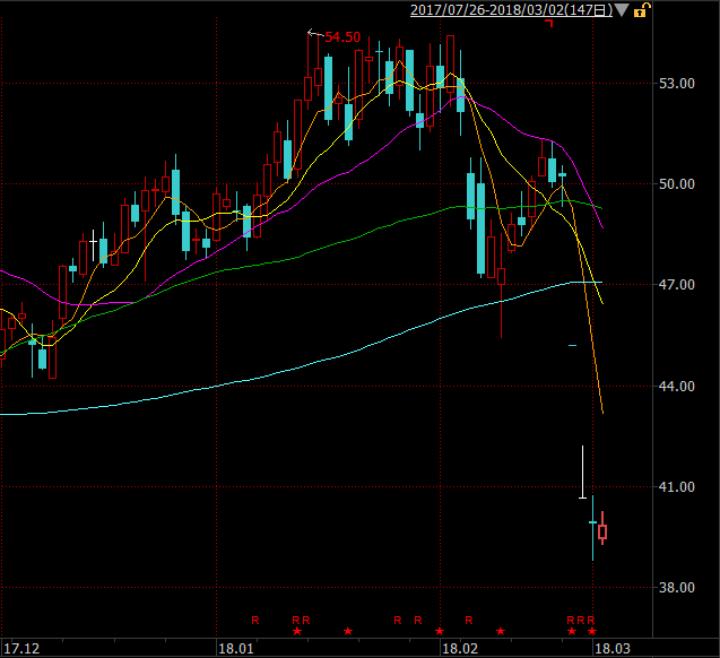Click the leftmost red R event marker

255,620
